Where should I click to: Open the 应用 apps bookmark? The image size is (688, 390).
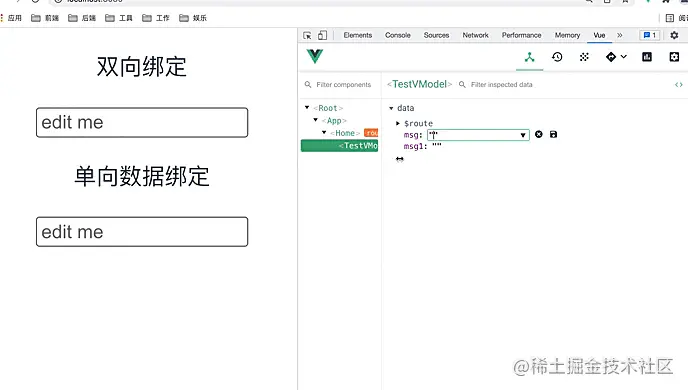[11, 18]
